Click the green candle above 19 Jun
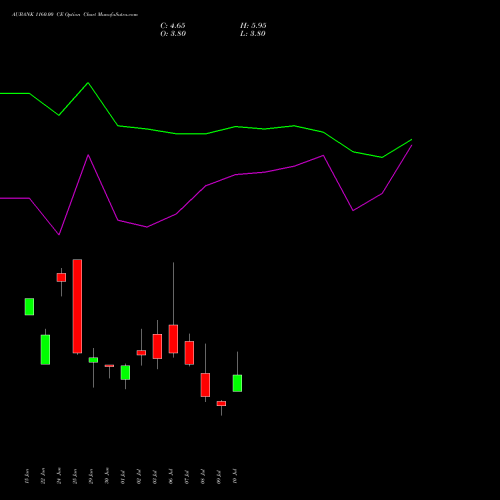This screenshot has height=500, width=500. [x=29, y=307]
